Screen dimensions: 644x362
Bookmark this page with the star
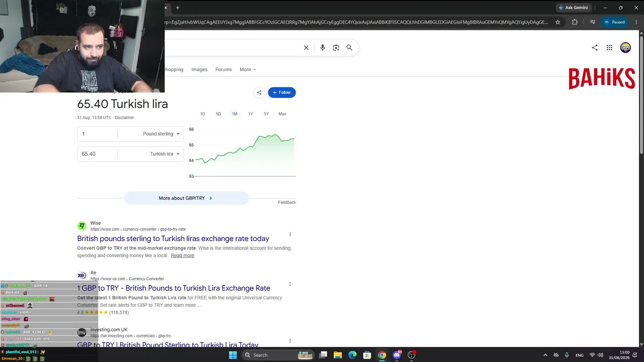[557, 22]
